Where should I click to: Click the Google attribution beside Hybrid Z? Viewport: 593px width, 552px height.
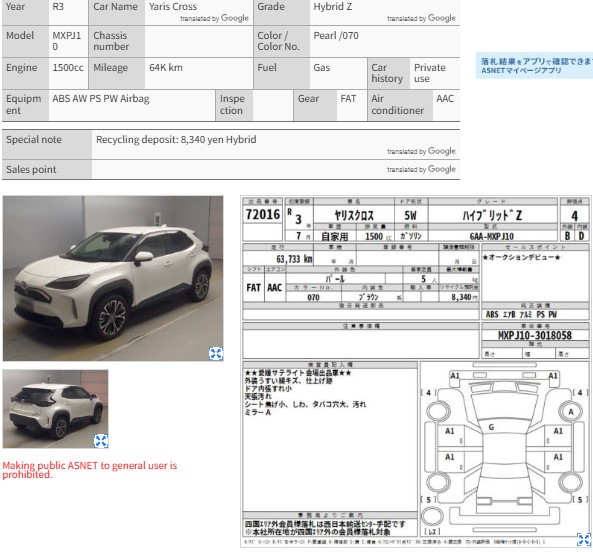click(x=421, y=18)
